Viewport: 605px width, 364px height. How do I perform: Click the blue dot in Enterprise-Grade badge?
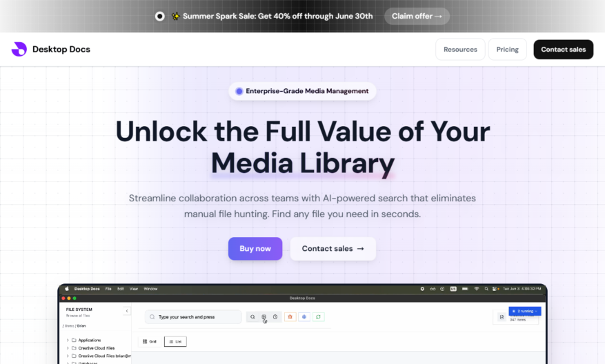[239, 91]
